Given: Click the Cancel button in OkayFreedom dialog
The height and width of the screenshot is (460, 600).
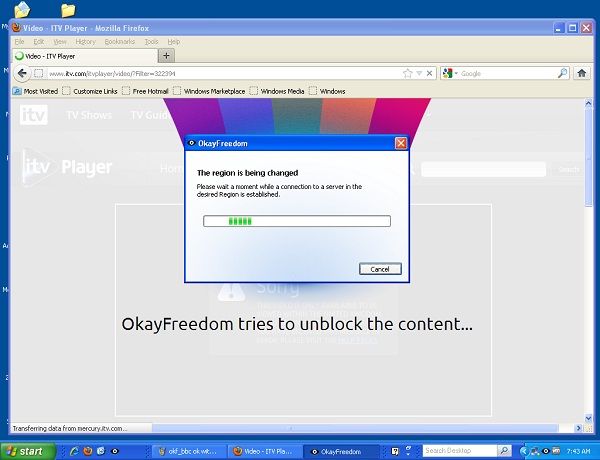Looking at the screenshot, I should (x=380, y=269).
